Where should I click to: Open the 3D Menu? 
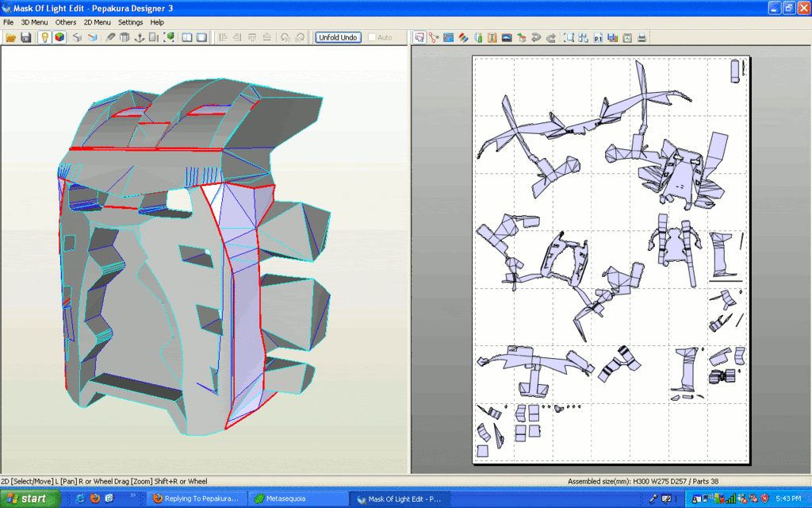tap(34, 22)
